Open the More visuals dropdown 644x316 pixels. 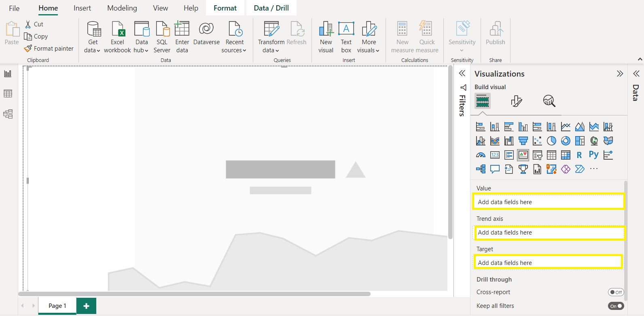pyautogui.click(x=369, y=46)
